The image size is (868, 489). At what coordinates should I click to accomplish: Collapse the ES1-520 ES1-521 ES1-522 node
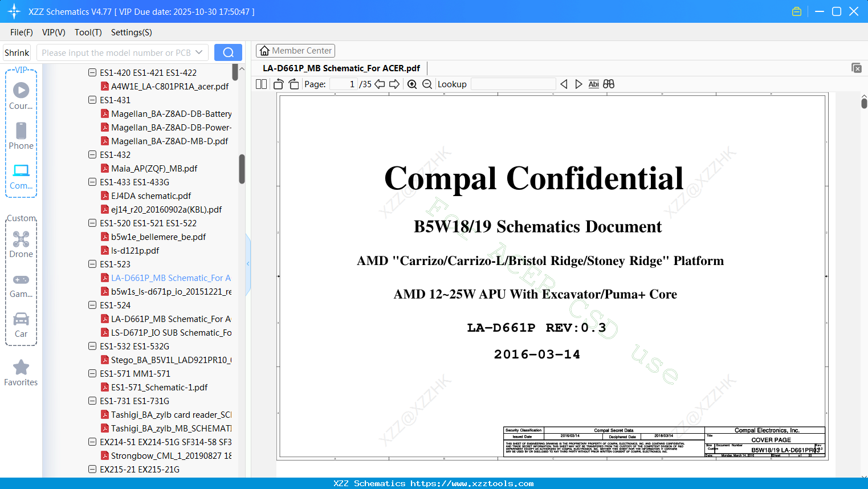click(x=92, y=223)
